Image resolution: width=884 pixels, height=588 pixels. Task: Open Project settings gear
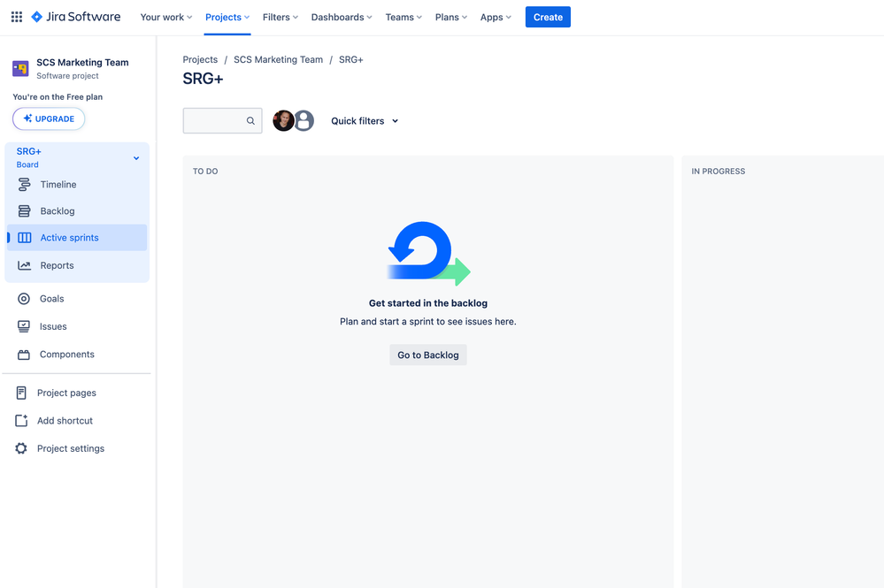click(21, 448)
